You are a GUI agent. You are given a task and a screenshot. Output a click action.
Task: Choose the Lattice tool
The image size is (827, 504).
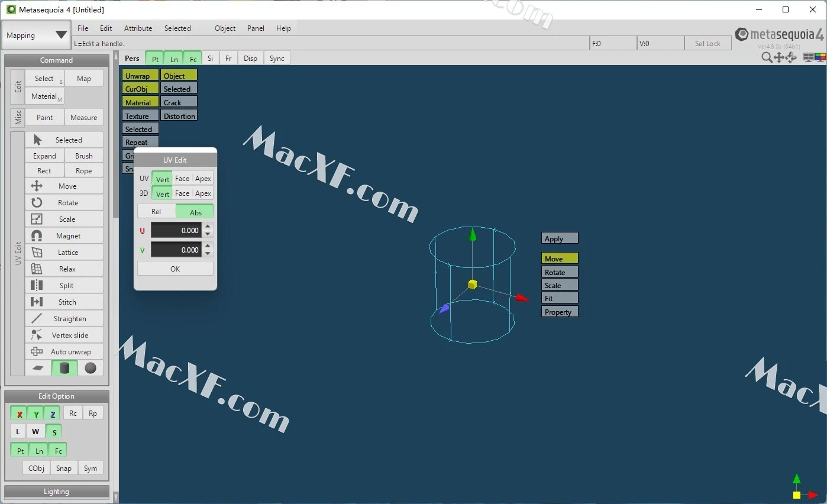tap(64, 252)
